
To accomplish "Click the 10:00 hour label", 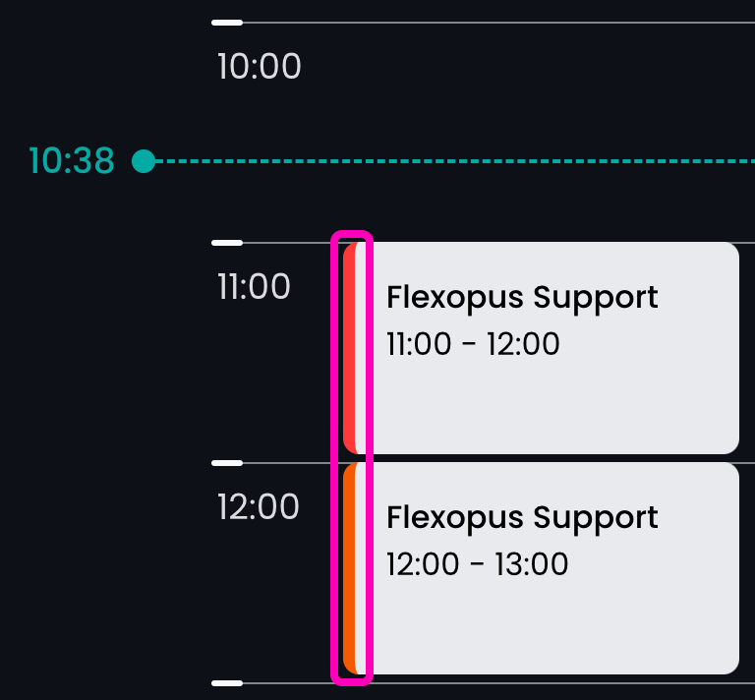I will [x=259, y=67].
